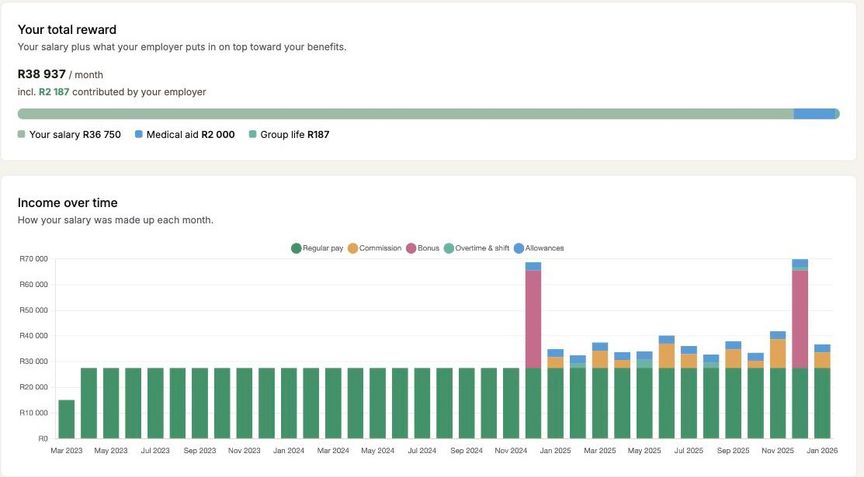Click the Jan 2026 bar's orange commission segment
This screenshot has width=864, height=477.
pyautogui.click(x=822, y=360)
